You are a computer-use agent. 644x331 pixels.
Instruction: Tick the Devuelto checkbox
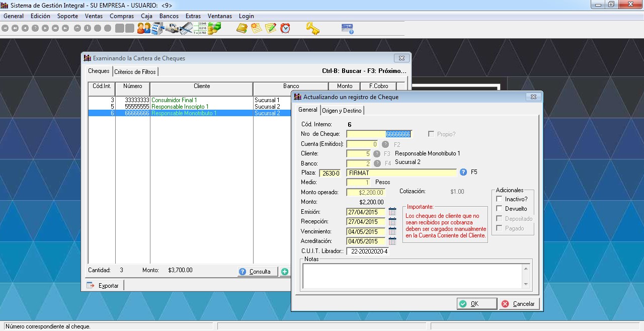coord(500,209)
